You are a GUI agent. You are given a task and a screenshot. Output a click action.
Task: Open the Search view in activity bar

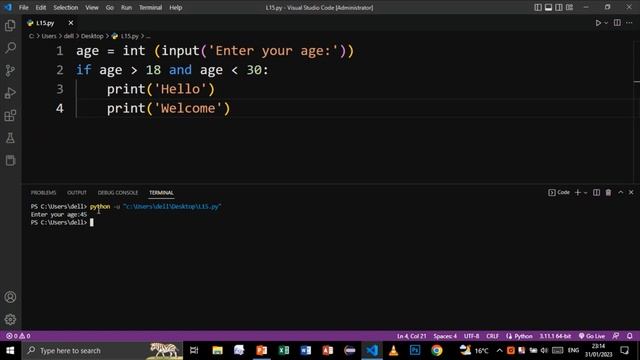point(10,48)
